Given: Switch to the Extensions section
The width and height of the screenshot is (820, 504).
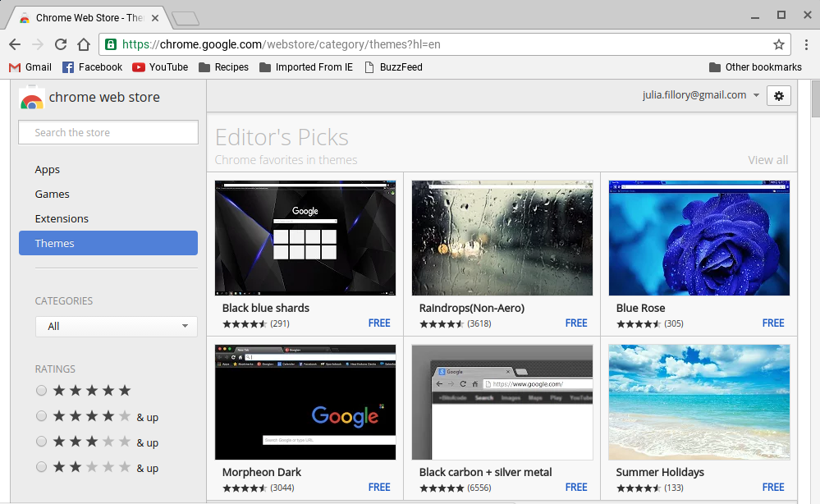Looking at the screenshot, I should [63, 218].
